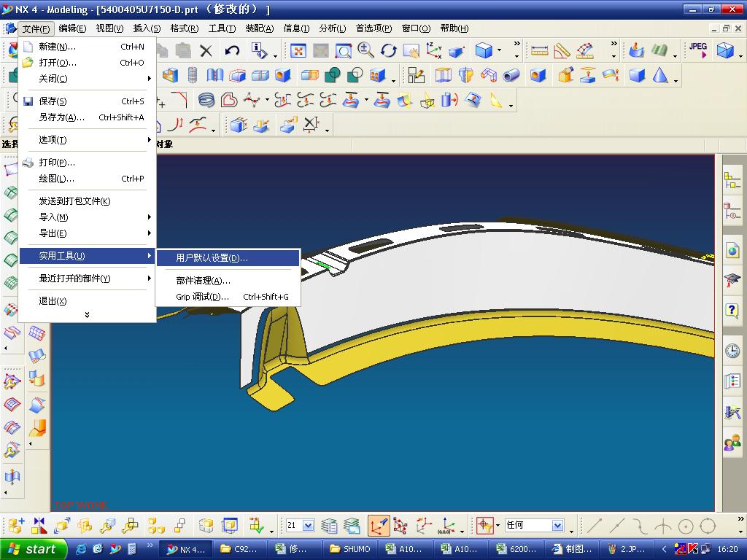Click the Undo arrow icon
Viewport: 747px width, 560px height.
point(232,51)
